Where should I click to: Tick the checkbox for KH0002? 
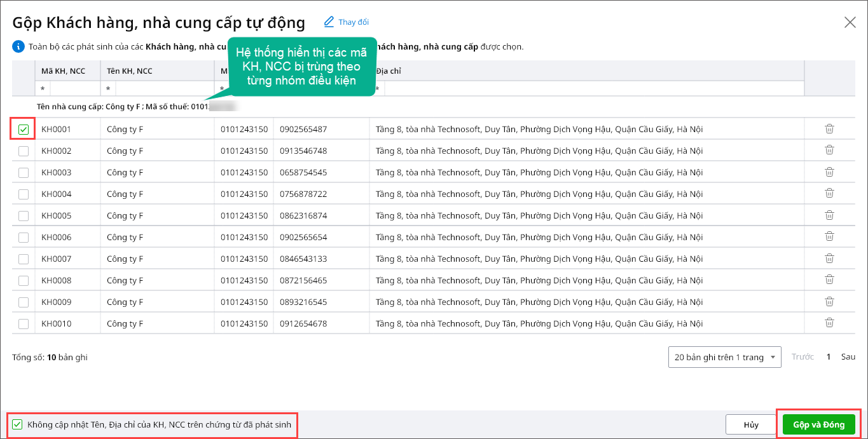pos(24,151)
